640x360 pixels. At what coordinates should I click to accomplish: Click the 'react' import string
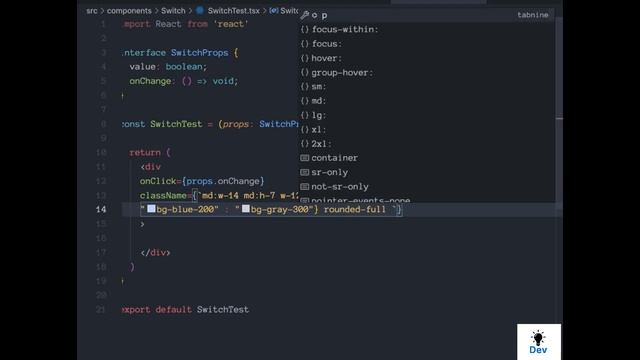(x=230, y=24)
